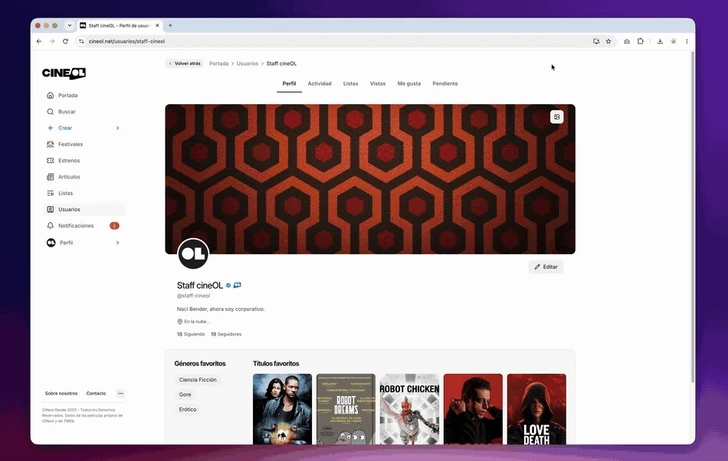Viewport: 728px width, 461px height.
Task: Open Chrome three-dot menu
Action: tap(687, 41)
